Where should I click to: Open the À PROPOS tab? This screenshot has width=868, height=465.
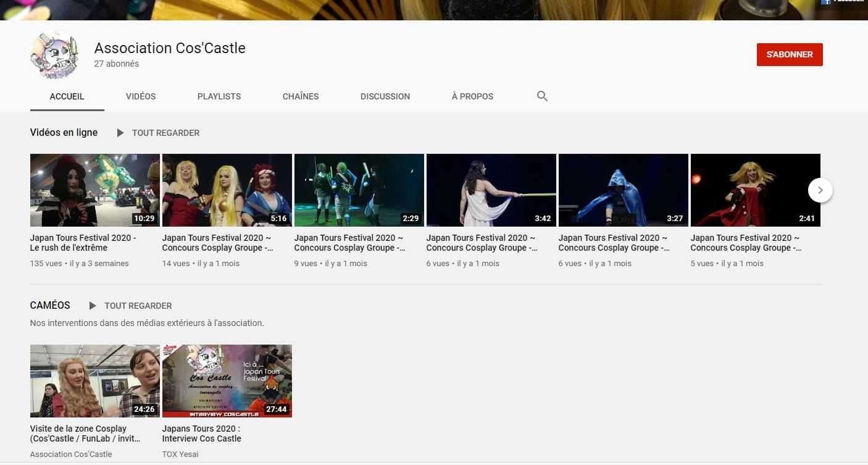click(x=472, y=96)
